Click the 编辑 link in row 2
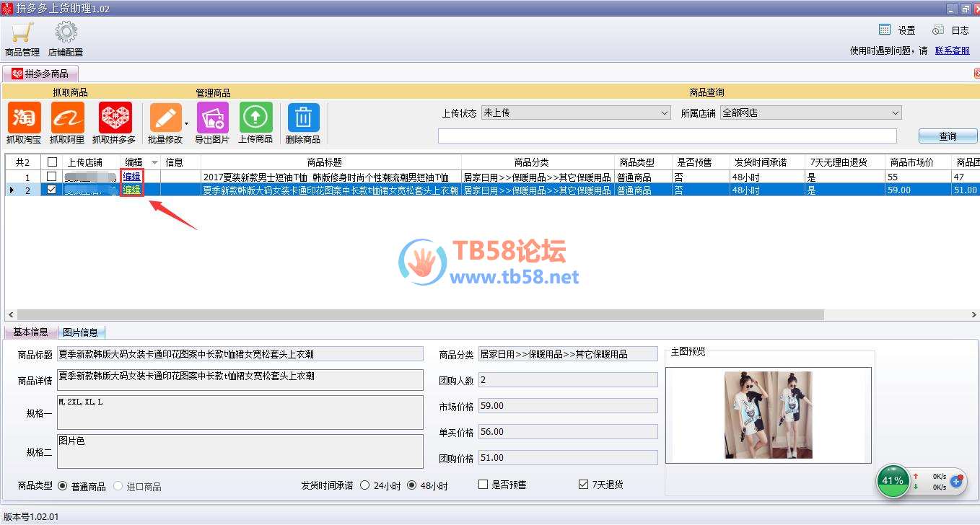The width and height of the screenshot is (980, 525). click(x=132, y=190)
